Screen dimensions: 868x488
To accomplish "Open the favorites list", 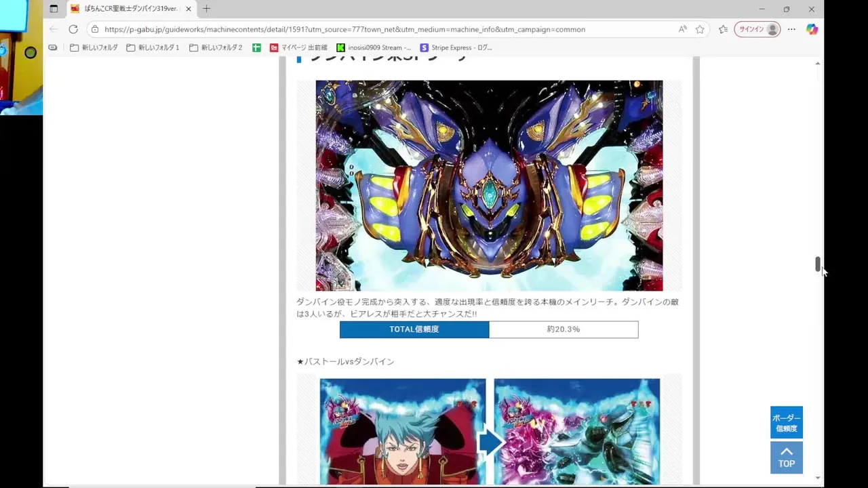I will (723, 29).
